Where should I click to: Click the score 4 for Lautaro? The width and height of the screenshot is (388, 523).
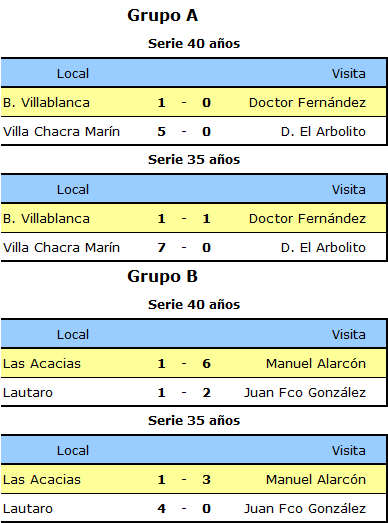pos(161,509)
